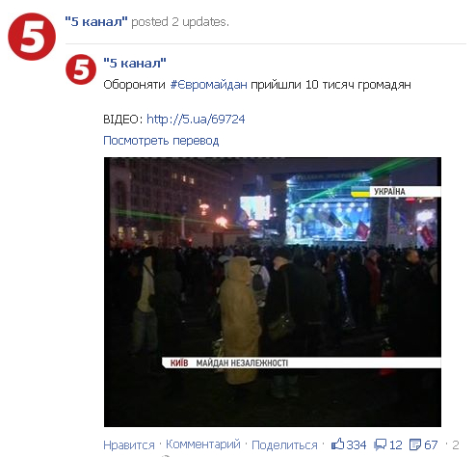Screen dimensions: 476x457
Task: Click the small 5 канал avatar in post
Action: pos(81,69)
